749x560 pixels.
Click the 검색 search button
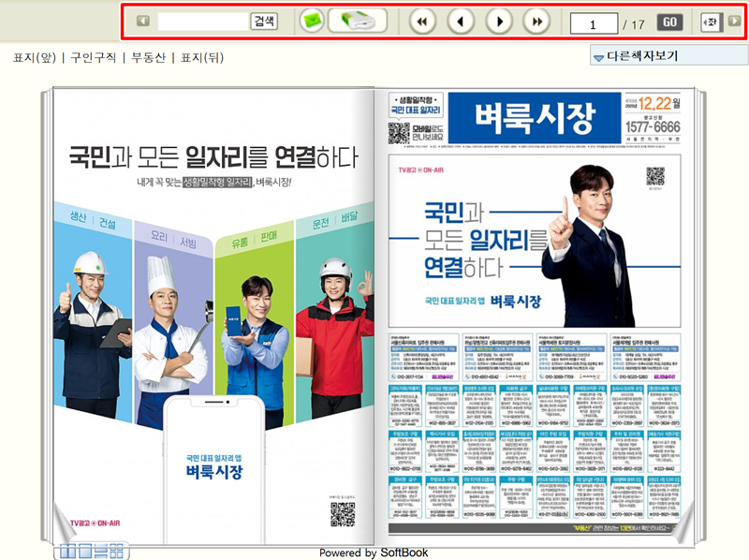pos(264,21)
